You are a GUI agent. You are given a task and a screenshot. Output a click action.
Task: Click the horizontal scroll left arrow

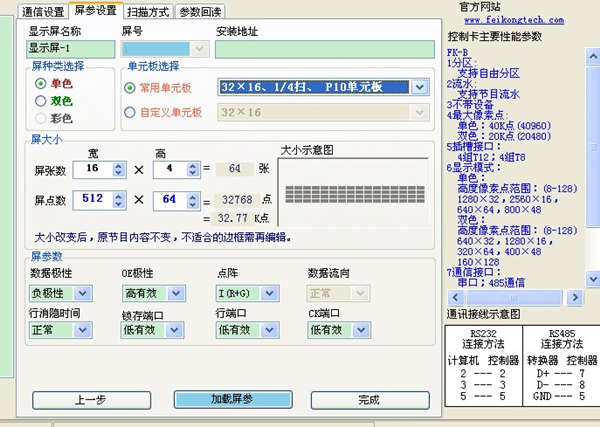click(x=455, y=297)
